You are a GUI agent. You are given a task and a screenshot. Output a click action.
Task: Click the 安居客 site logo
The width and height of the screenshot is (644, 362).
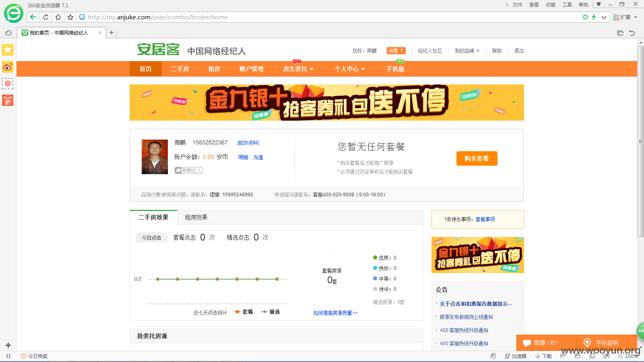coord(159,50)
